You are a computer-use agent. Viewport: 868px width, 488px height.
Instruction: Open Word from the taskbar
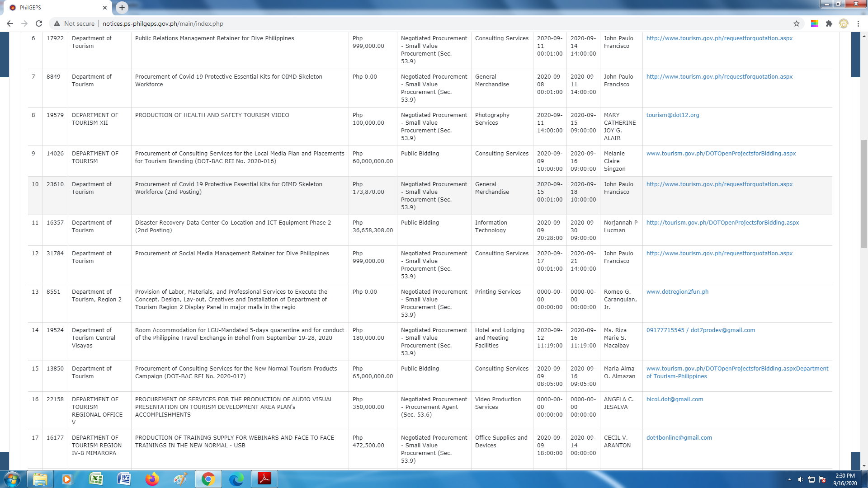pyautogui.click(x=124, y=479)
